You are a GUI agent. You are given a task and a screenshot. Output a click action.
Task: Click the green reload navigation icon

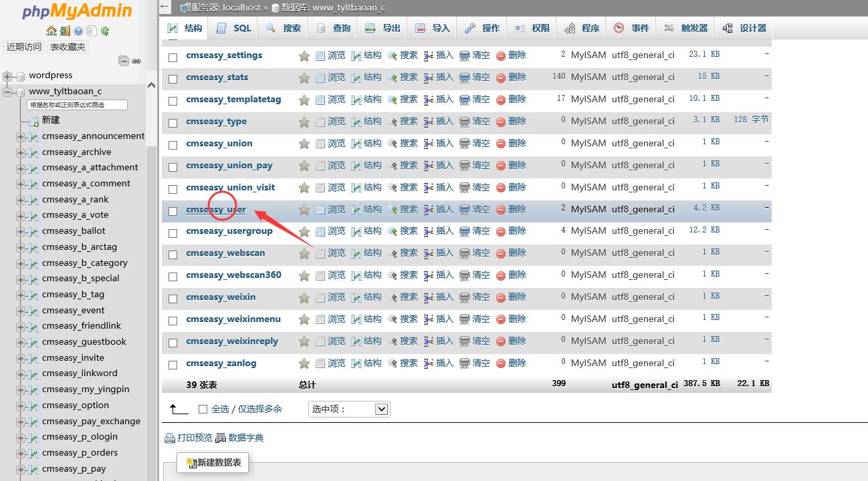pyautogui.click(x=105, y=31)
